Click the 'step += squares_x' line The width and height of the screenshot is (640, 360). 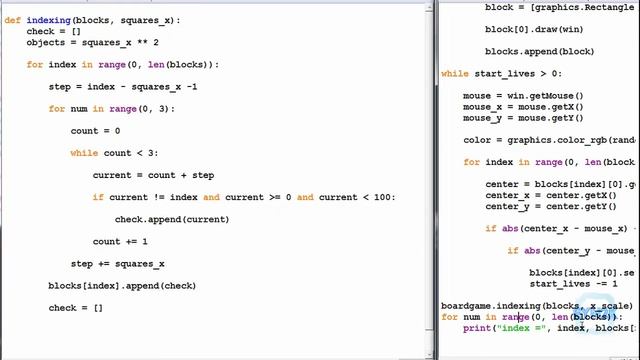117,264
